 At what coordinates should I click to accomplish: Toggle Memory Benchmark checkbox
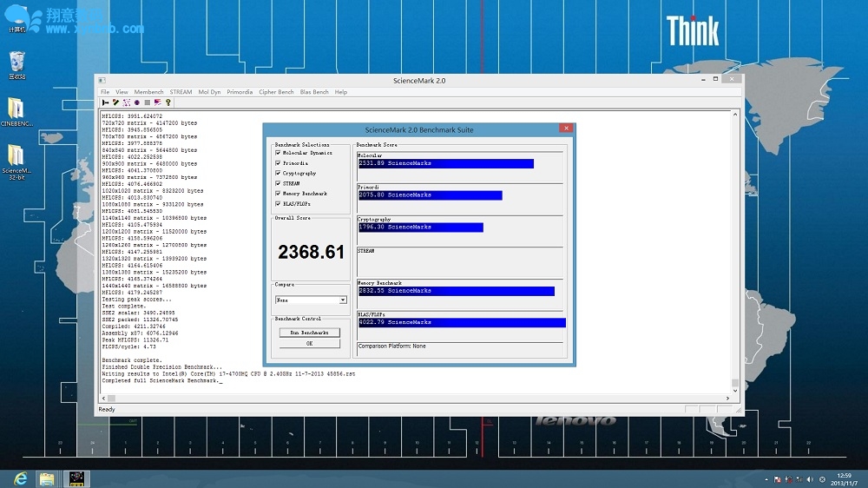[278, 194]
